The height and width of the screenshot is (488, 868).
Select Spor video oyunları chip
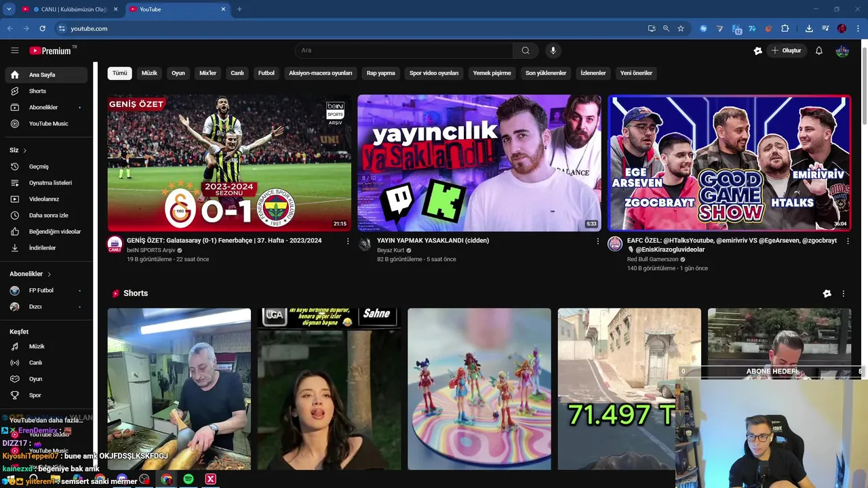click(434, 73)
